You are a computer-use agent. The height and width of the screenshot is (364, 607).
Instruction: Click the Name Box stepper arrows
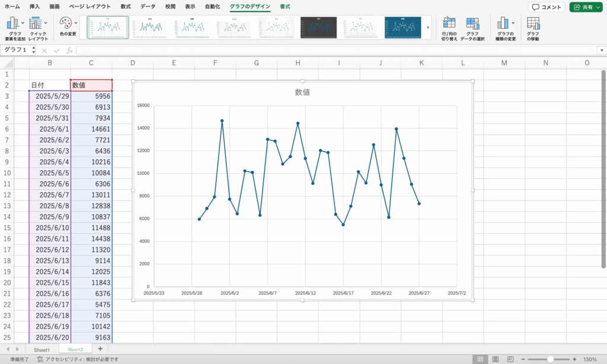click(x=34, y=50)
